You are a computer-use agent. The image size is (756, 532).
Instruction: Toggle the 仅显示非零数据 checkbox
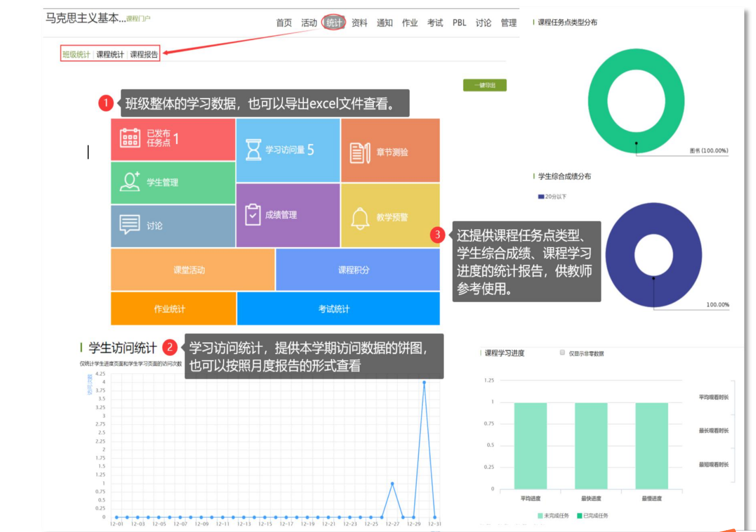pos(562,352)
